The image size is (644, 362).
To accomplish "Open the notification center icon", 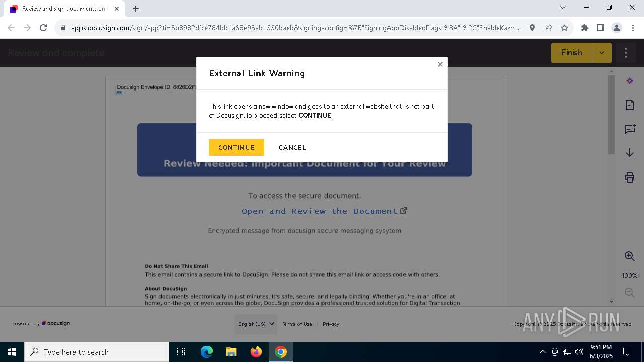I will 627,352.
